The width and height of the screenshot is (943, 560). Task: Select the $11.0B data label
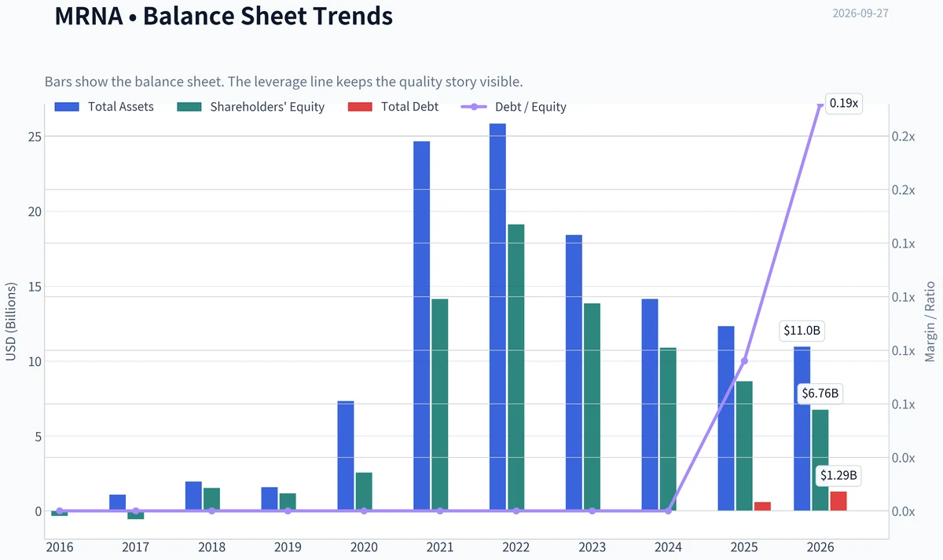click(x=802, y=331)
